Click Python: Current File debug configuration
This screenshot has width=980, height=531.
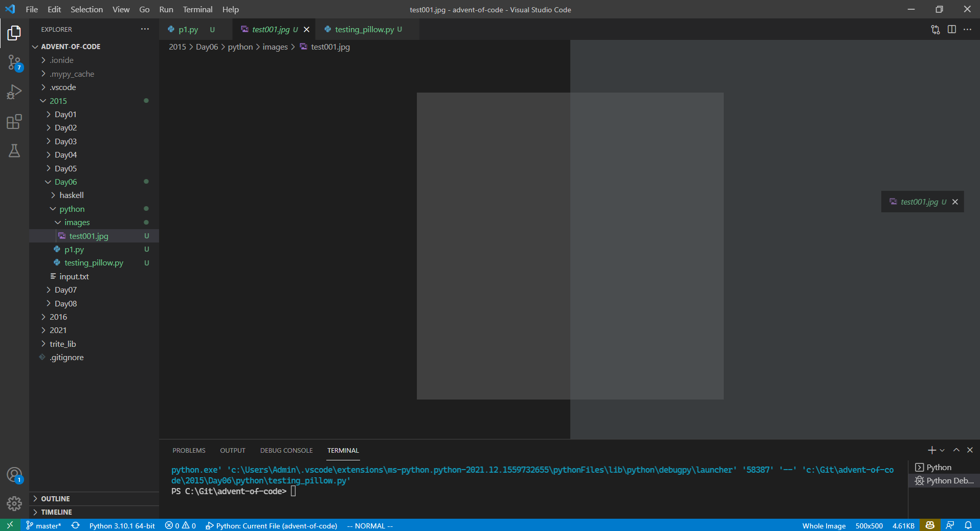pyautogui.click(x=272, y=525)
